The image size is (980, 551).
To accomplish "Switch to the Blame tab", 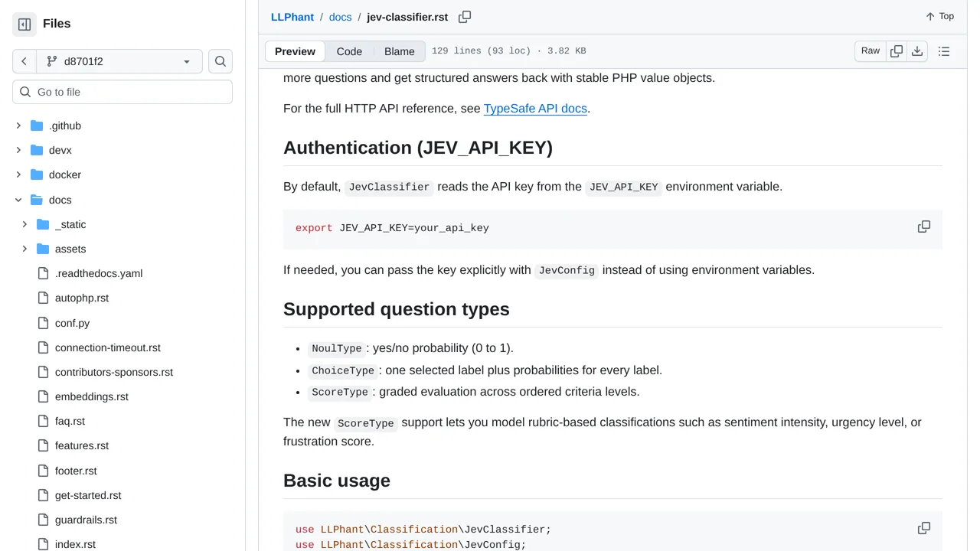I will click(400, 51).
